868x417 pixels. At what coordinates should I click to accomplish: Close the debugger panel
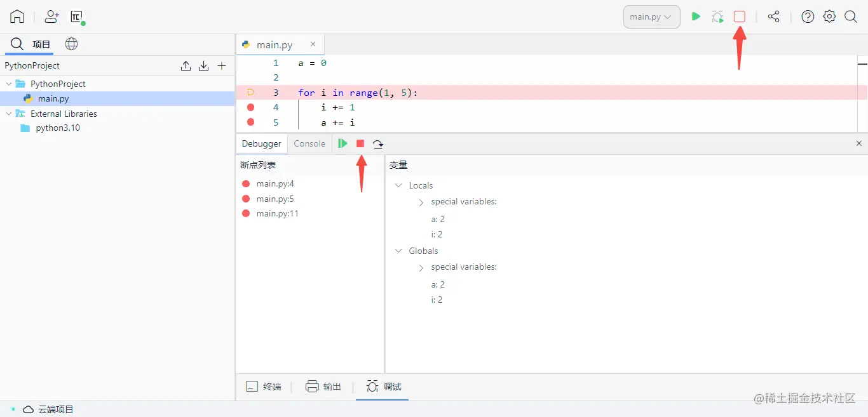(859, 143)
